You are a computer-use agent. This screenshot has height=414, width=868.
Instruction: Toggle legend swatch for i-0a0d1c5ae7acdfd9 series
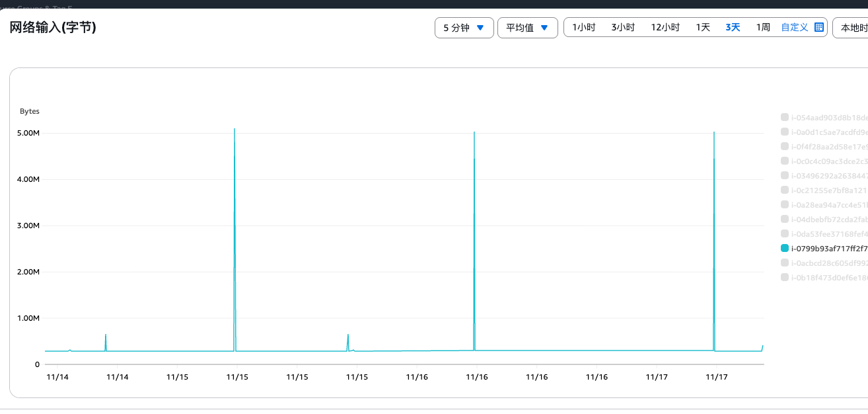785,132
